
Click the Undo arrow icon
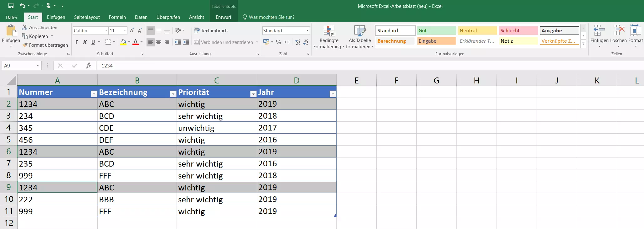(22, 6)
